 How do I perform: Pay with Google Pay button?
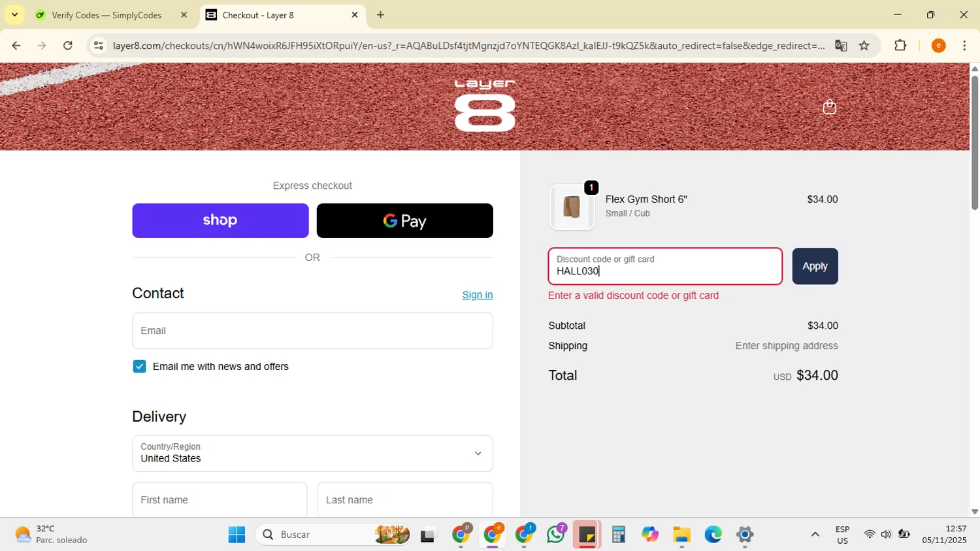click(404, 220)
